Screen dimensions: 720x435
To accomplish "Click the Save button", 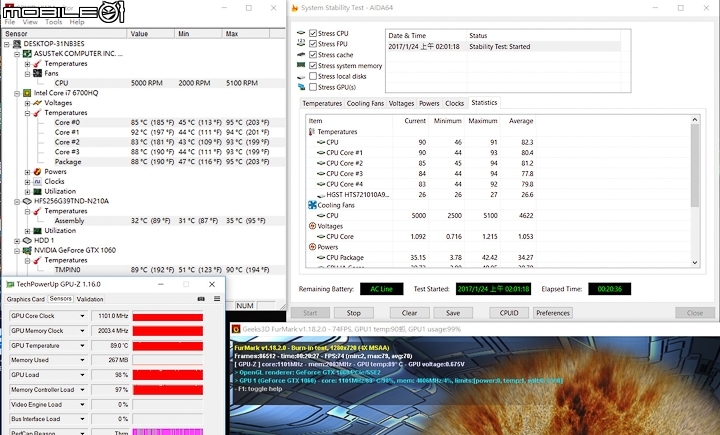I will 453,313.
